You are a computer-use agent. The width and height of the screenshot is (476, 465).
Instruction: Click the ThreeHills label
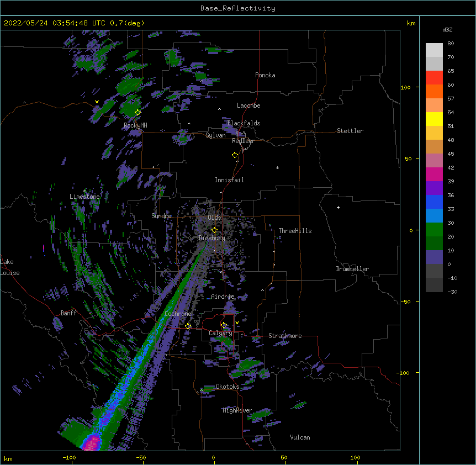click(295, 231)
